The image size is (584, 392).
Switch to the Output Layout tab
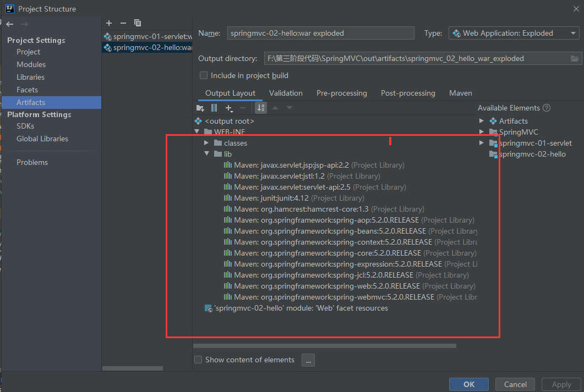(230, 93)
